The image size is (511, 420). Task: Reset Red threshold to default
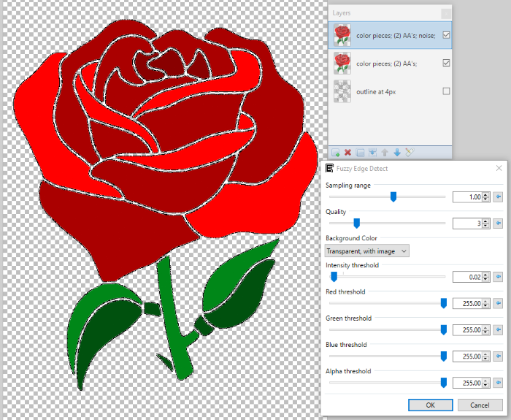click(498, 303)
